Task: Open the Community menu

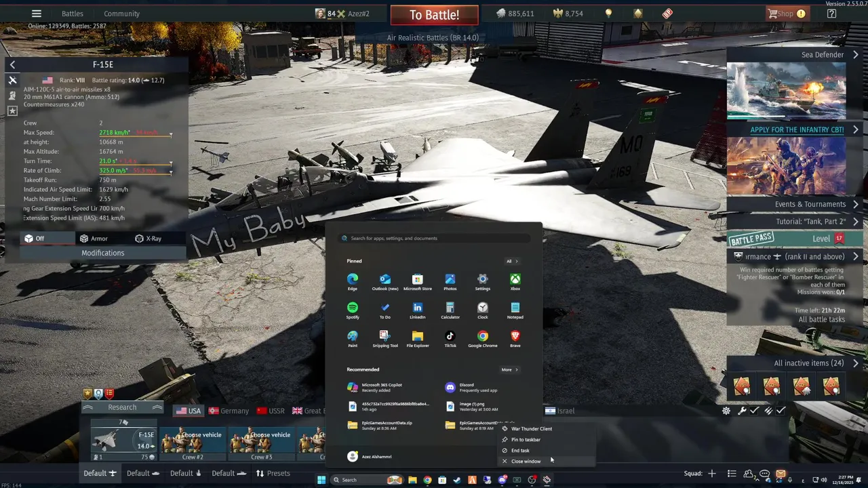Action: (x=121, y=14)
